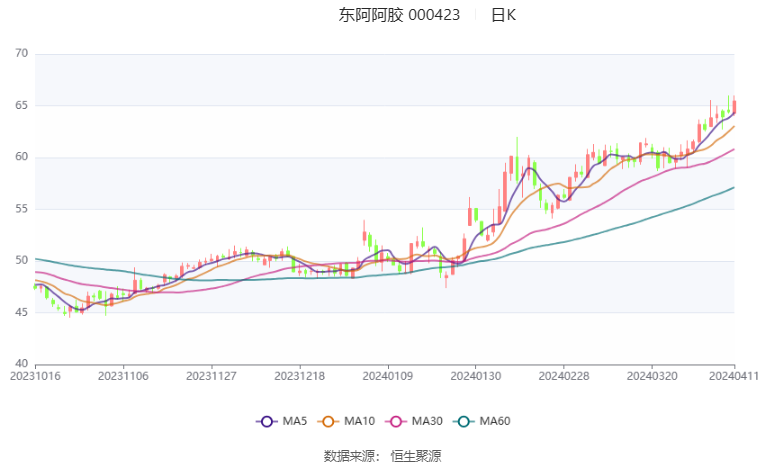Hide the MA30 line via its label

coord(427,421)
